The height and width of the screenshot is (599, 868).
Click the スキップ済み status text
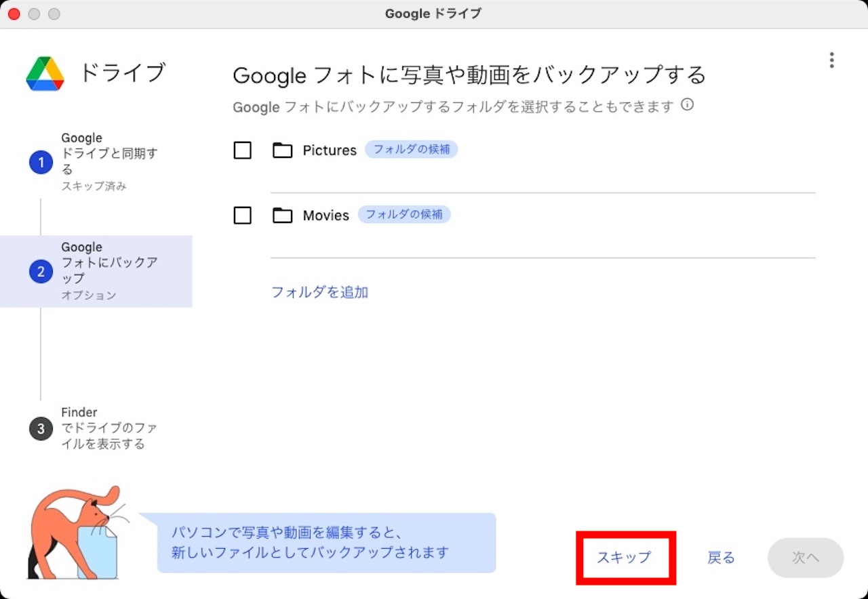pyautogui.click(x=94, y=186)
